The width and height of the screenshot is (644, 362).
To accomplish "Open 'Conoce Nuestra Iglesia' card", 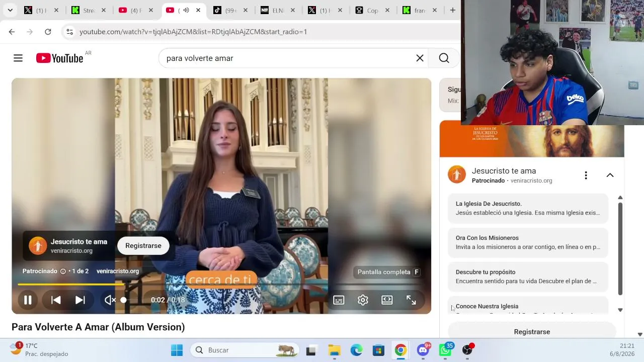I will (528, 305).
